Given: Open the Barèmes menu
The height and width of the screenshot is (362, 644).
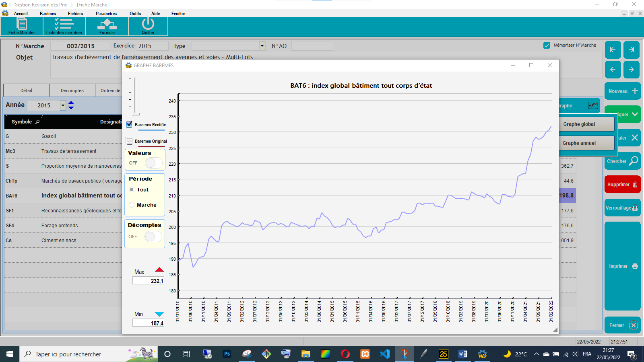Looking at the screenshot, I should (x=48, y=14).
